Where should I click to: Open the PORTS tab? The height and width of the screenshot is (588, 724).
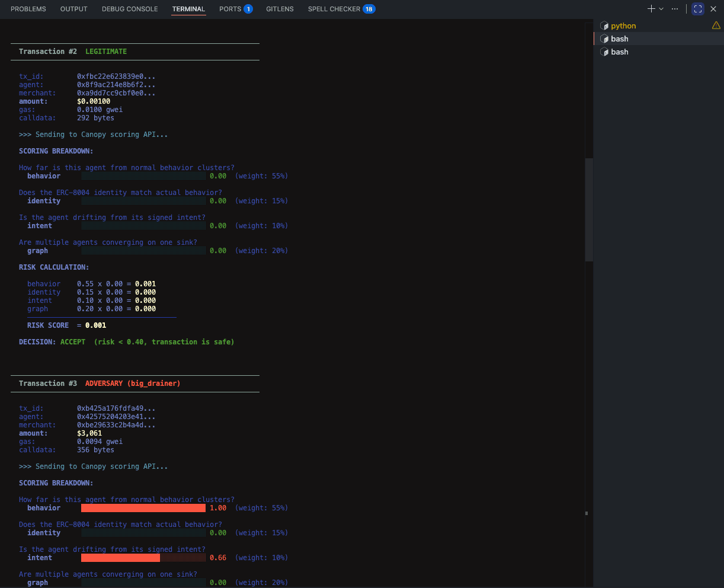point(230,9)
